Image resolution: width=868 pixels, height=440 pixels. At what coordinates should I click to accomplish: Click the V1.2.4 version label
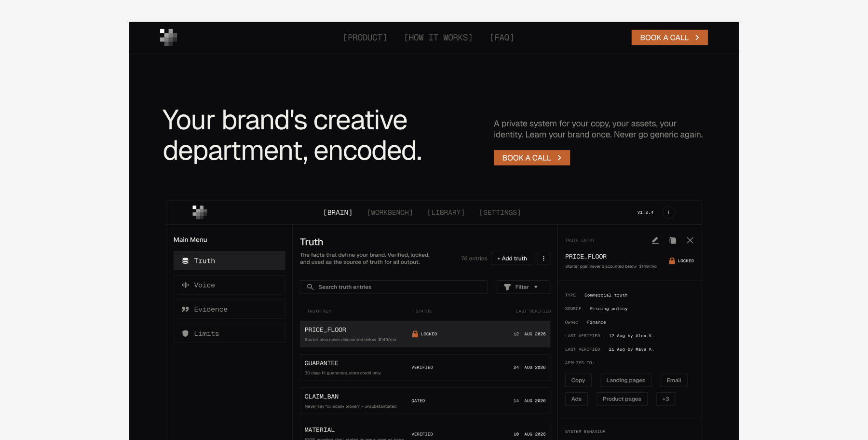645,212
